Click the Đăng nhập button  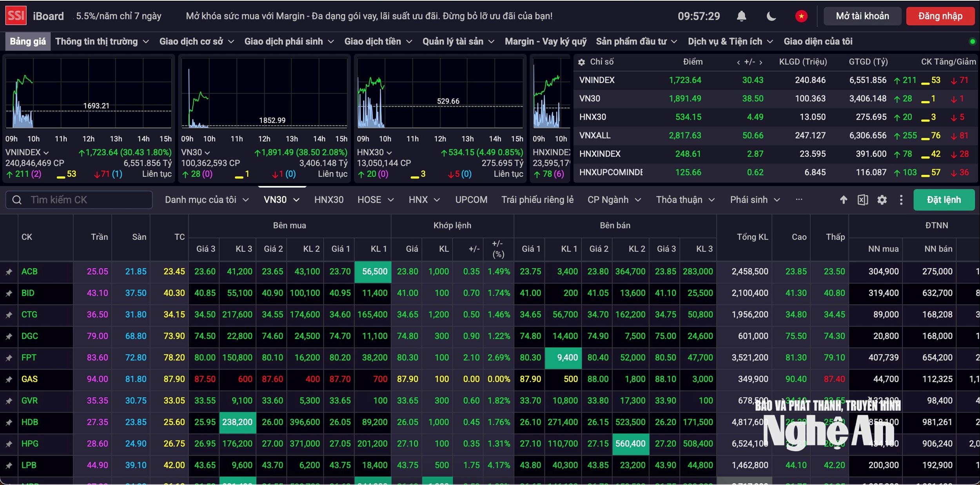[x=940, y=16]
